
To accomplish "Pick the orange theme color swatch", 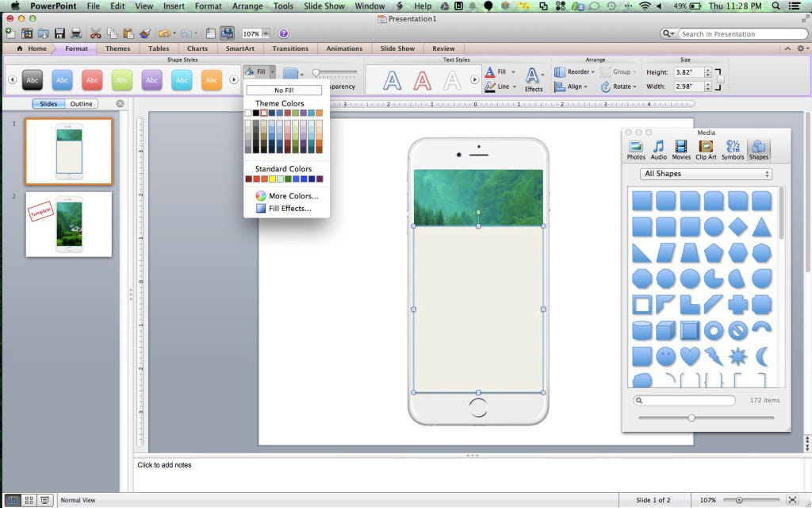I will coord(319,113).
